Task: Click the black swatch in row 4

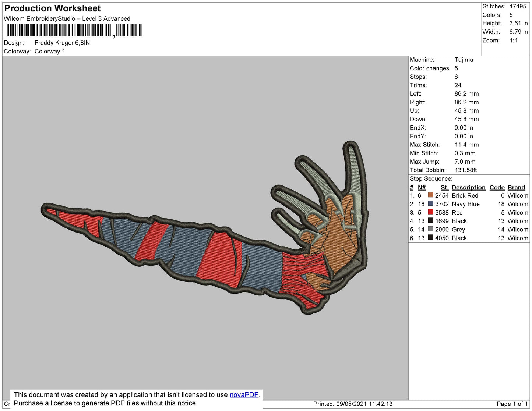Action: tap(430, 220)
